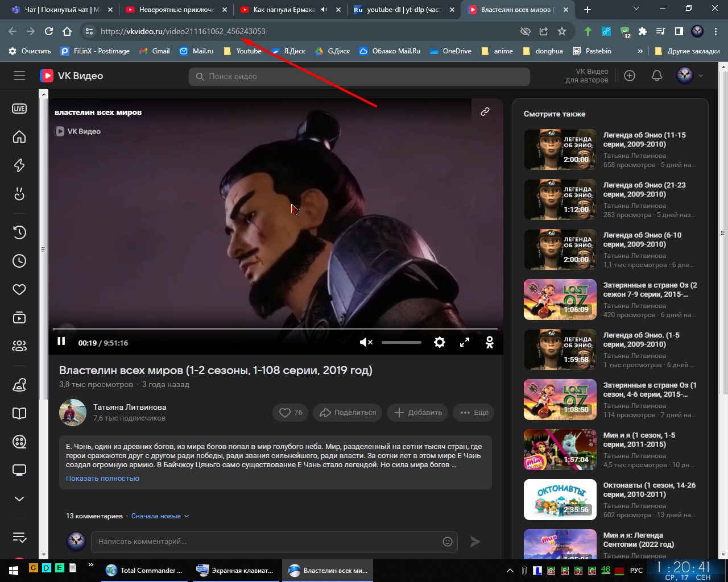Viewport: 728px width, 582px height.
Task: Unmute the 'Как нагнули Ермака' tab audio
Action: point(324,10)
